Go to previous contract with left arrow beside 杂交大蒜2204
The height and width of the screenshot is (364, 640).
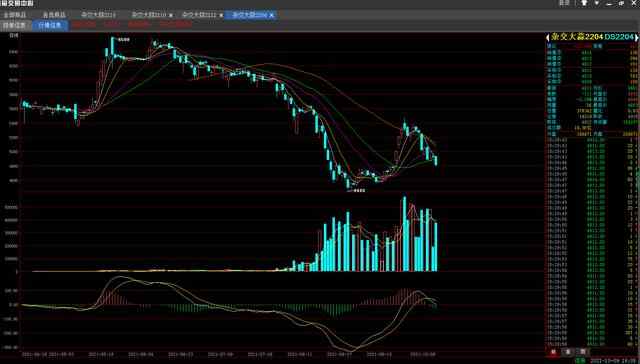[548, 37]
